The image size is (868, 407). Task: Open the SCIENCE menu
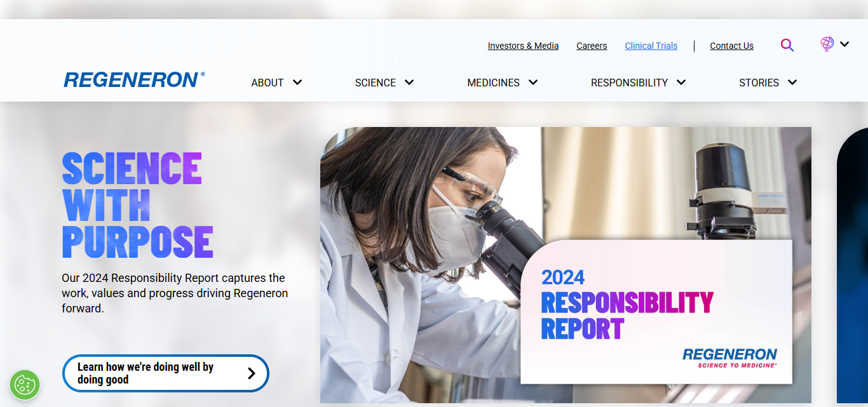(376, 83)
